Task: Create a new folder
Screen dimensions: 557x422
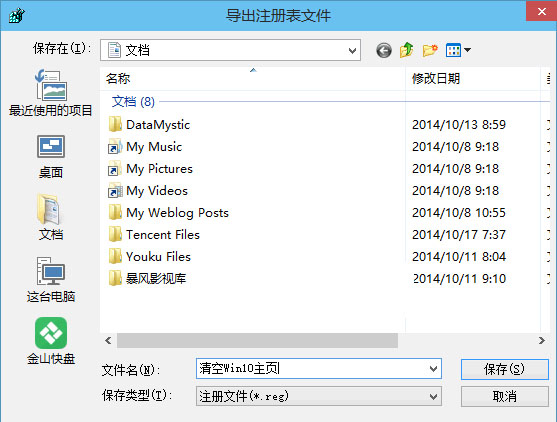Action: click(x=430, y=50)
